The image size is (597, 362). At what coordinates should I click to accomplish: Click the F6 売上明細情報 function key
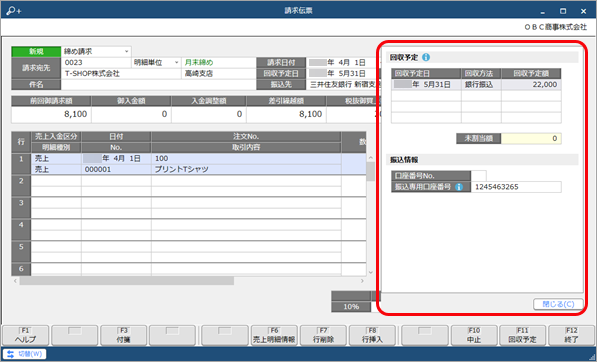click(x=274, y=335)
